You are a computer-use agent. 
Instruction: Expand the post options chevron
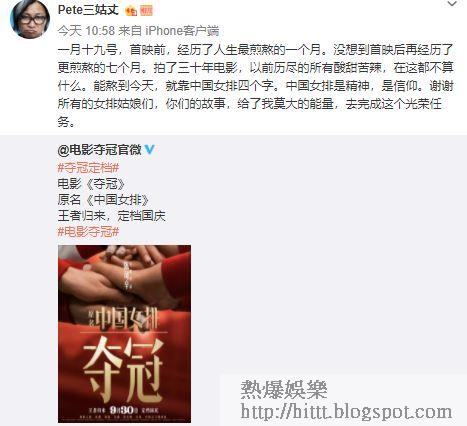452,4
